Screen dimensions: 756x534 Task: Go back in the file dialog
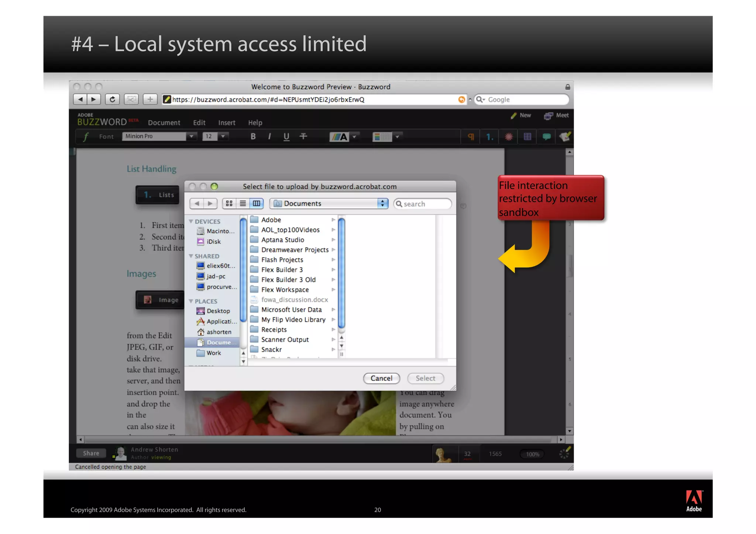[196, 203]
